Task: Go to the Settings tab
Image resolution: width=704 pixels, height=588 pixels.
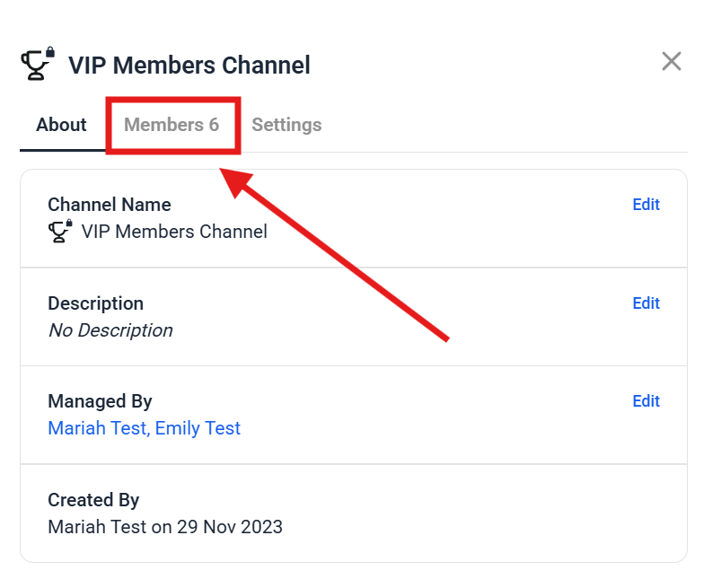Action: 286,125
